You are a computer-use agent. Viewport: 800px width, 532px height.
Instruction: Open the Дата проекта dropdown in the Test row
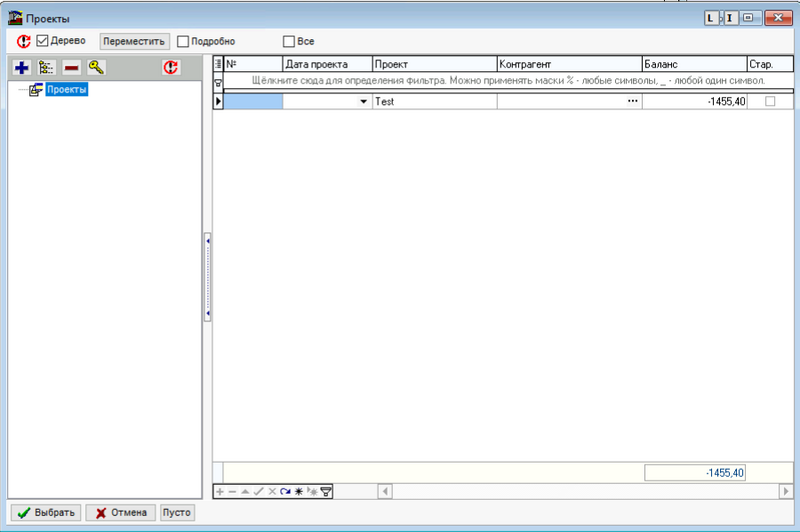(364, 102)
